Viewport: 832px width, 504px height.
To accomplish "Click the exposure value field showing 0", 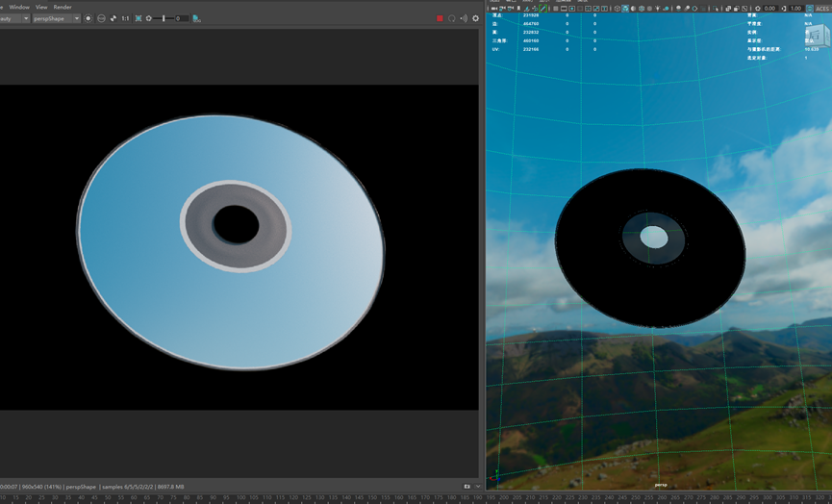I will 182,18.
